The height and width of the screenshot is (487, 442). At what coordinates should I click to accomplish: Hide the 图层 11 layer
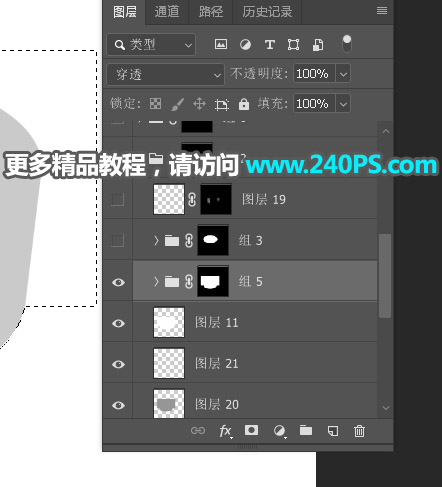point(118,323)
